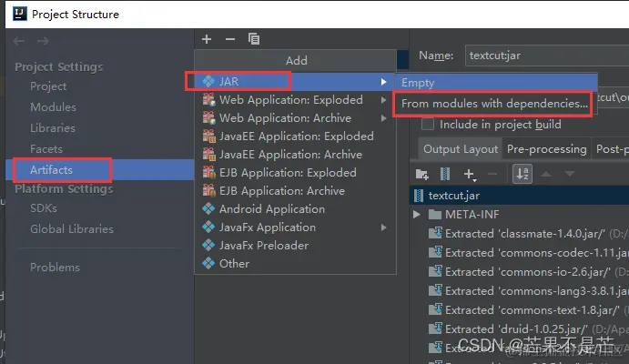Open Artifacts settings page
This screenshot has height=364, width=629.
tap(99, 170)
